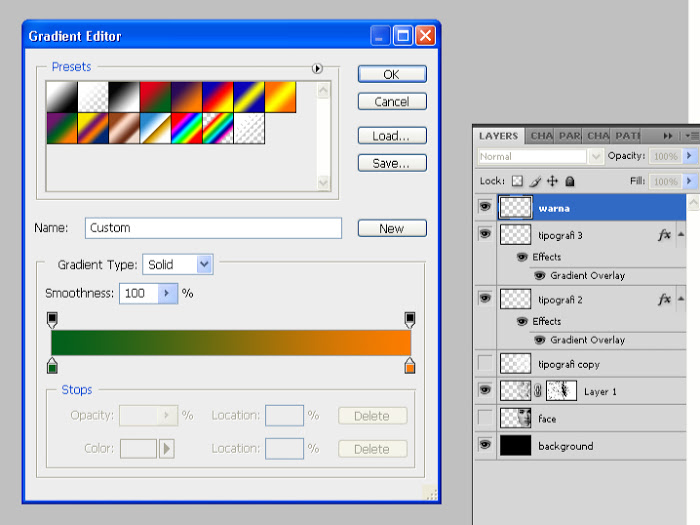Open the Layers panel options menu
This screenshot has height=525, width=700.
click(x=691, y=136)
